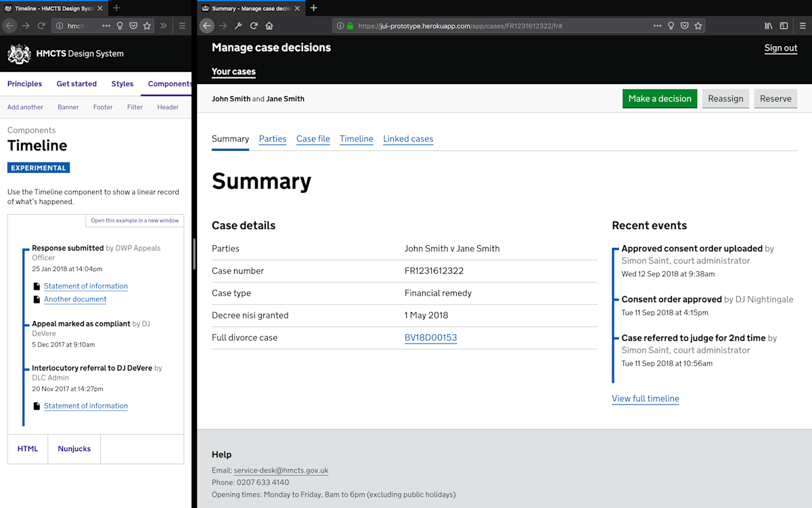Go forward in the Summary browser window
This screenshot has width=812, height=508.
tap(223, 26)
